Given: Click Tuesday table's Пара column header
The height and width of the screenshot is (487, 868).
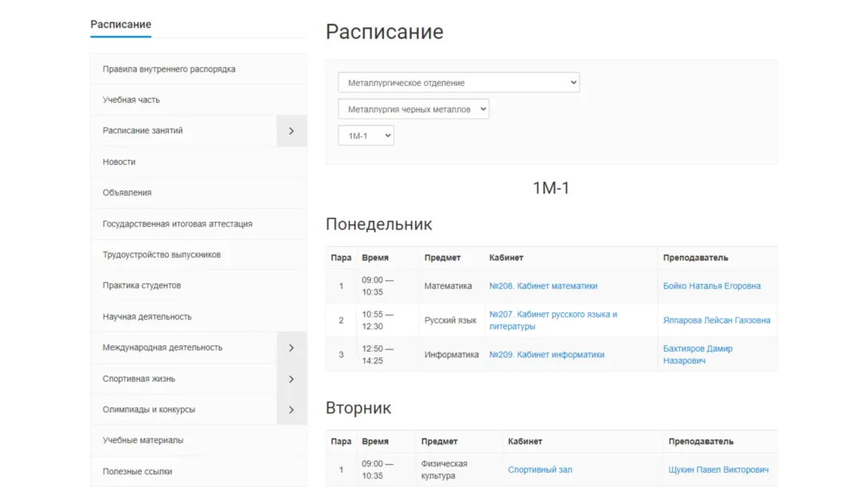Looking at the screenshot, I should tap(341, 442).
